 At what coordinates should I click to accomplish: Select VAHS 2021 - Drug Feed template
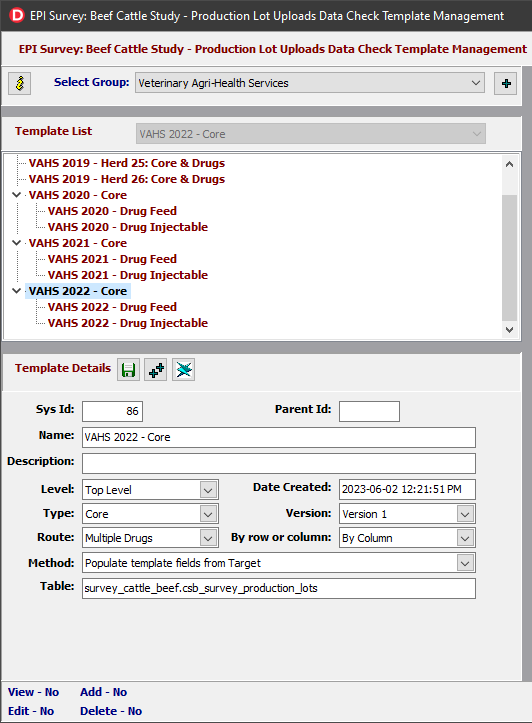click(112, 259)
